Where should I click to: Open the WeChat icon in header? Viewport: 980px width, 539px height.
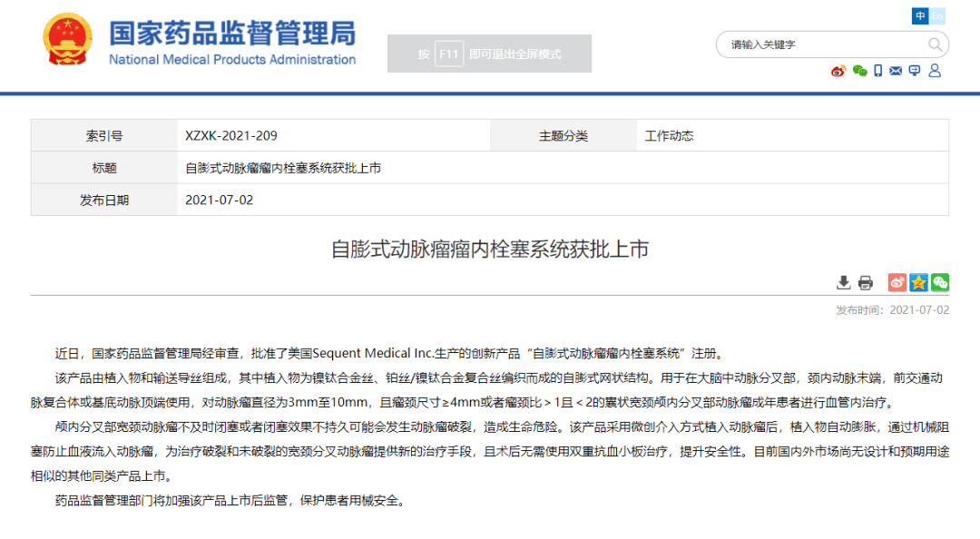[859, 72]
